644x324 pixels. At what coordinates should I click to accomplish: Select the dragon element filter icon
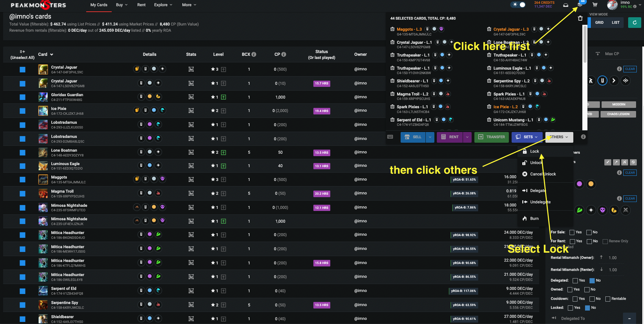tap(614, 210)
